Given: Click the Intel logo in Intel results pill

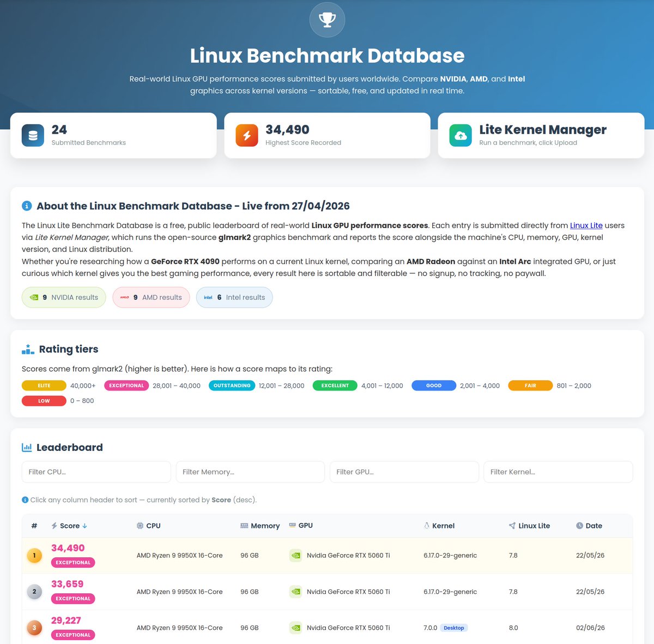Looking at the screenshot, I should [x=208, y=297].
